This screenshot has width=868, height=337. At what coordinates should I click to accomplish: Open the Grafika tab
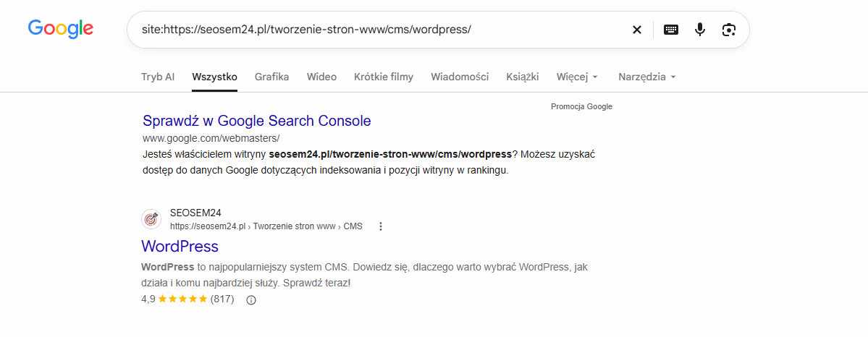point(271,77)
